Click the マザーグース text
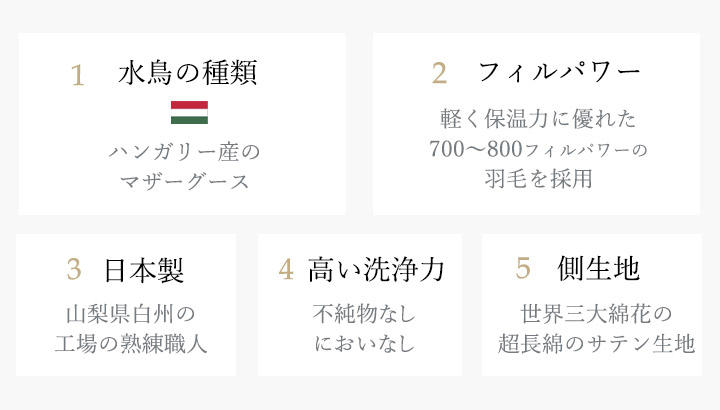720x410 pixels. click(185, 182)
